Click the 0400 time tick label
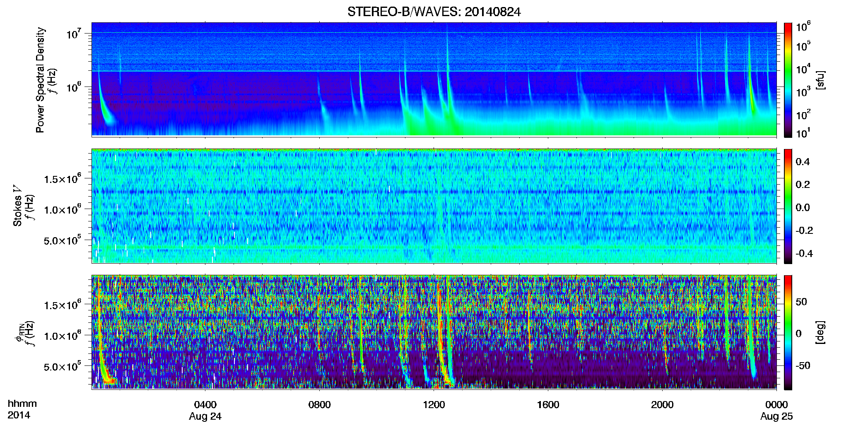Screen dimensions: 868x447 pyautogui.click(x=205, y=404)
